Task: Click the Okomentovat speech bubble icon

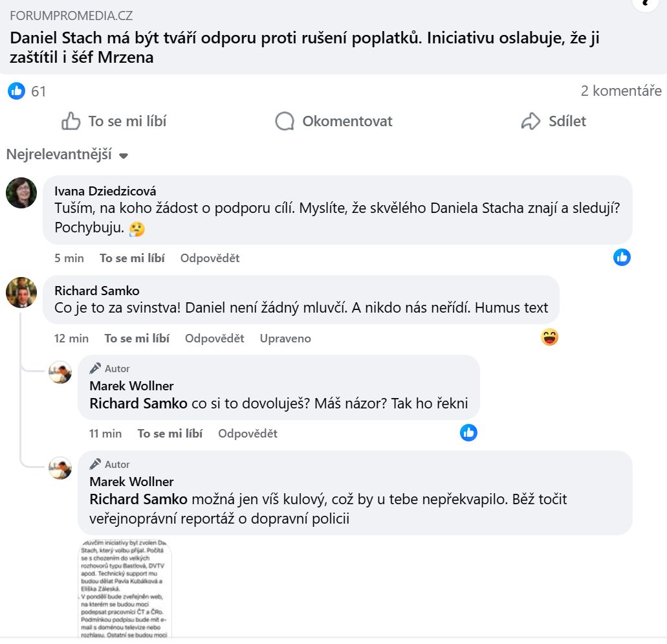Action: click(285, 121)
